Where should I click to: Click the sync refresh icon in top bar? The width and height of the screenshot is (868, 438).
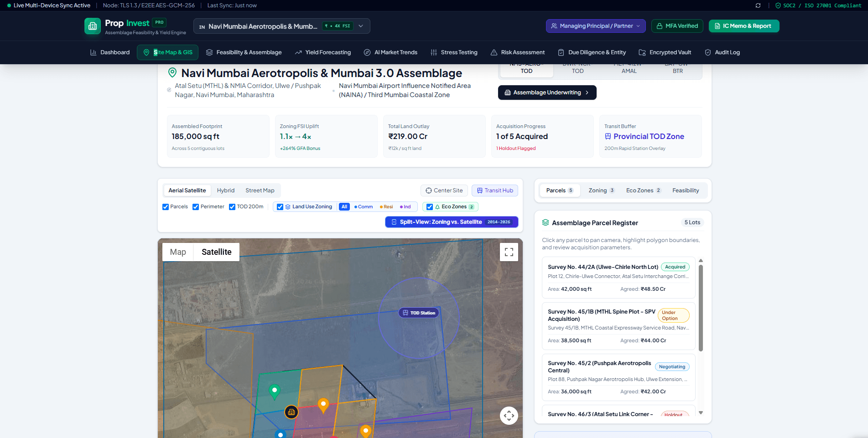click(x=758, y=5)
